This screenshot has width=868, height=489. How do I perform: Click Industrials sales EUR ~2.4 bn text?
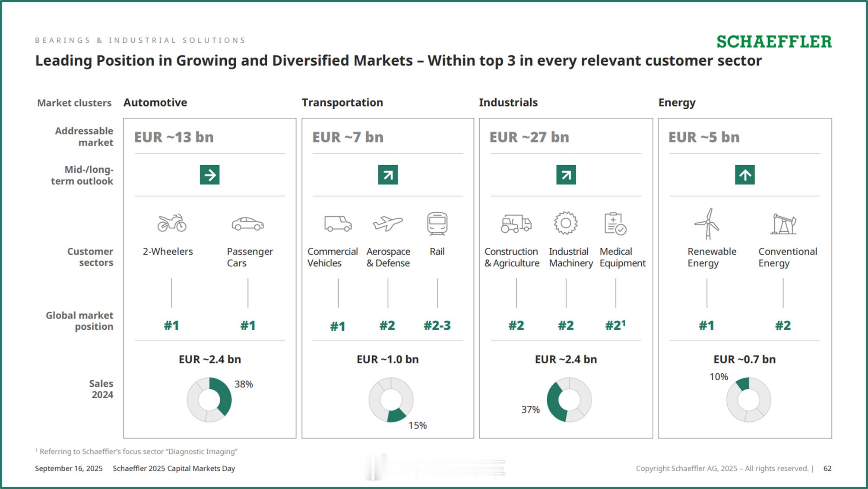[566, 360]
